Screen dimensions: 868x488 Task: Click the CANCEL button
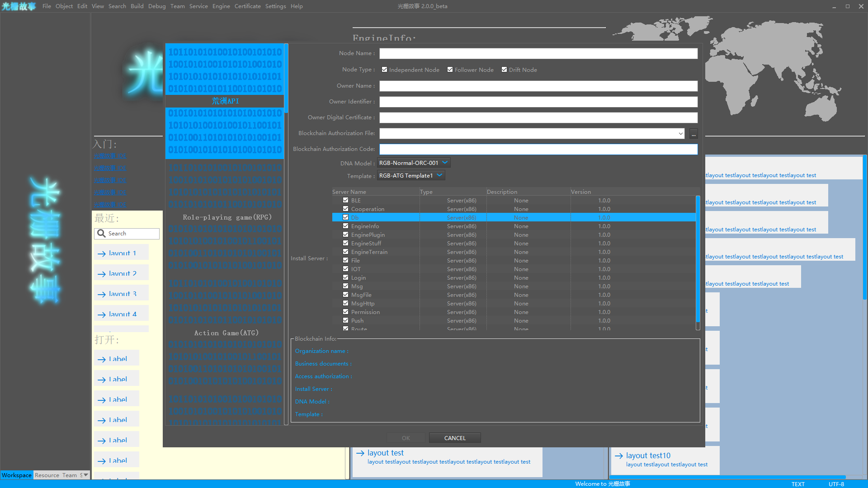[455, 438]
